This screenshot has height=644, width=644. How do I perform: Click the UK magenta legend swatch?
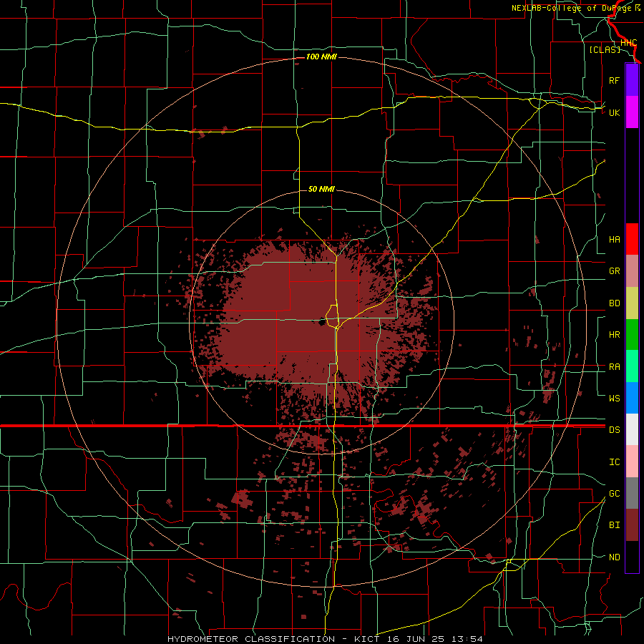tap(632, 112)
